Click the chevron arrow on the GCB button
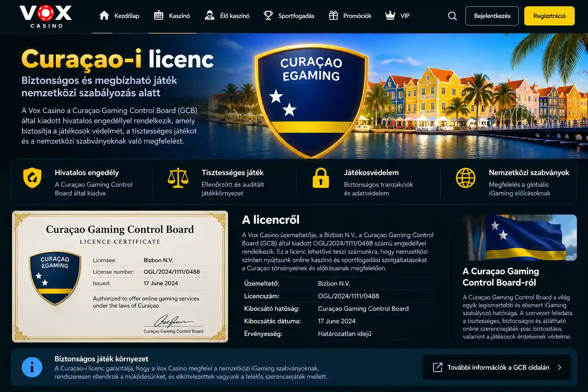Image resolution: width=588 pixels, height=392 pixels. 560,367
